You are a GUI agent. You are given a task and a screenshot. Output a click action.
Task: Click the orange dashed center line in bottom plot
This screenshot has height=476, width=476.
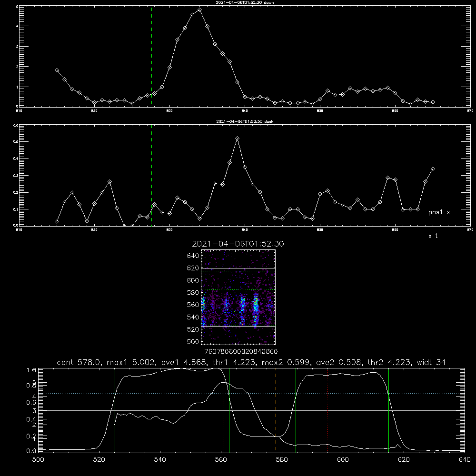276,410
